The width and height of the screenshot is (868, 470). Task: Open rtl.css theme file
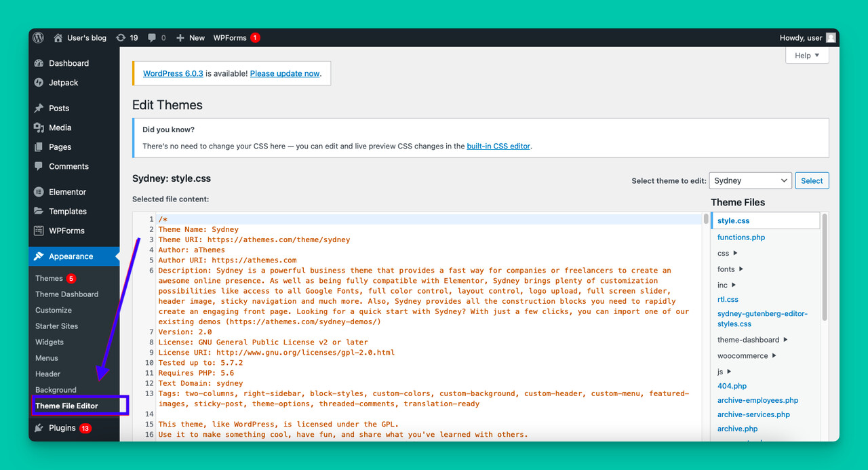[728, 299]
